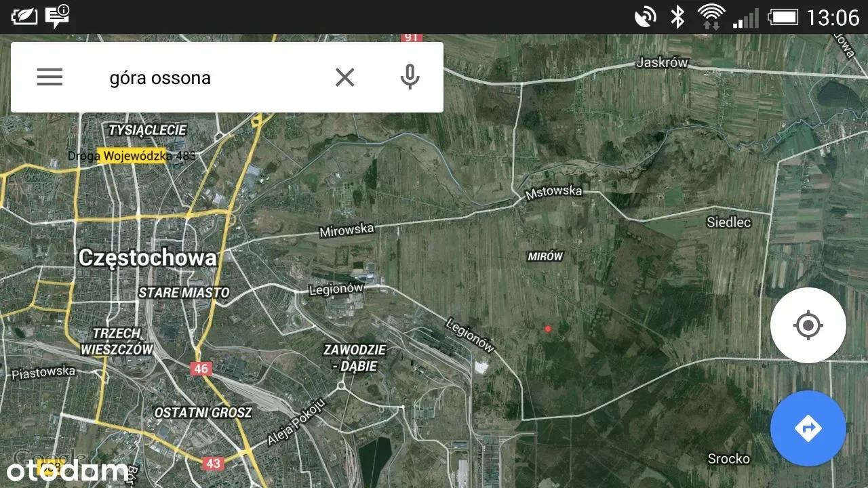This screenshot has height=488, width=868.
Task: Tap the Tysiąclecie district label
Action: tap(147, 129)
